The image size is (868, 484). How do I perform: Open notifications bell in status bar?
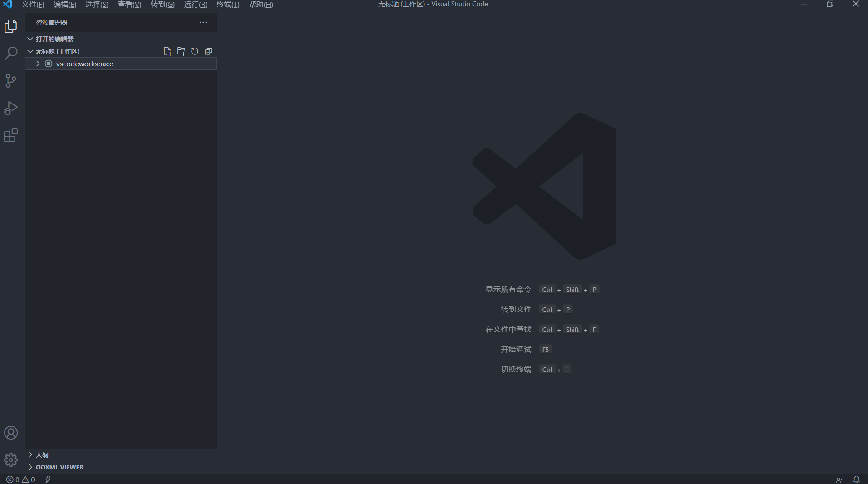[857, 479]
